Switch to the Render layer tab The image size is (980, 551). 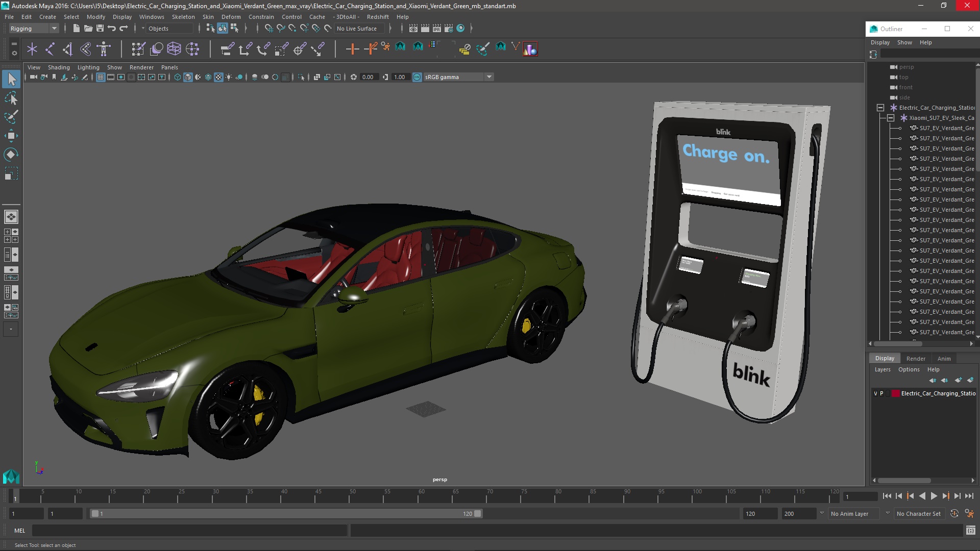pos(916,359)
